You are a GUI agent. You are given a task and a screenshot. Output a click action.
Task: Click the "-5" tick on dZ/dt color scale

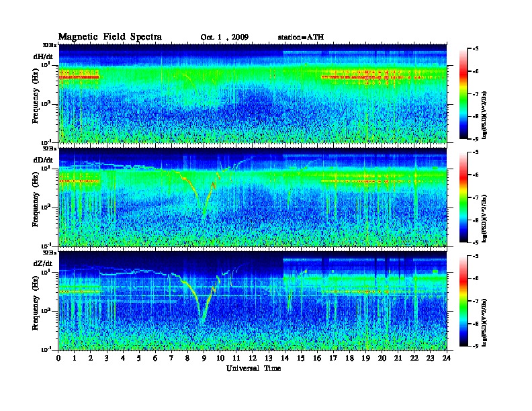pyautogui.click(x=476, y=256)
